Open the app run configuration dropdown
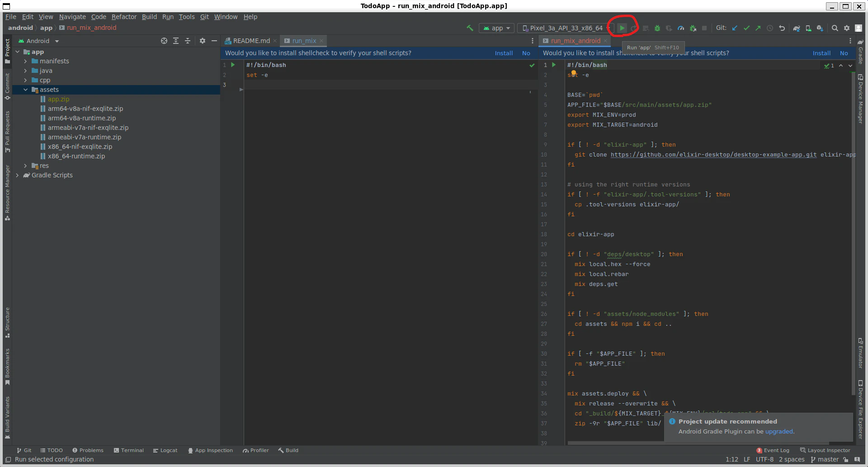The height and width of the screenshot is (467, 868). click(x=496, y=28)
